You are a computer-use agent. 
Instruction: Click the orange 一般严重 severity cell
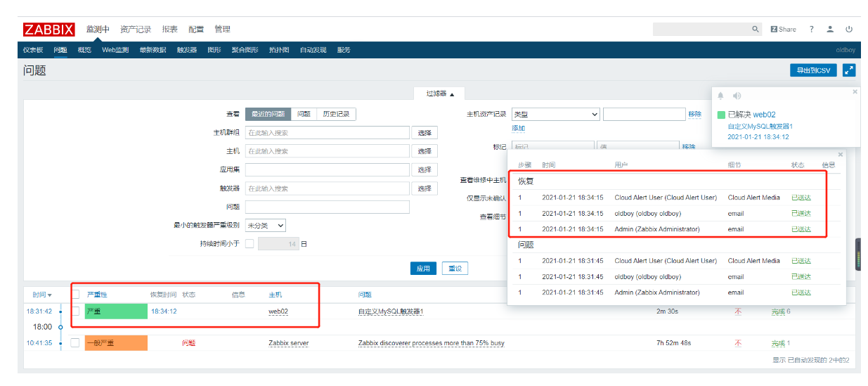point(116,343)
